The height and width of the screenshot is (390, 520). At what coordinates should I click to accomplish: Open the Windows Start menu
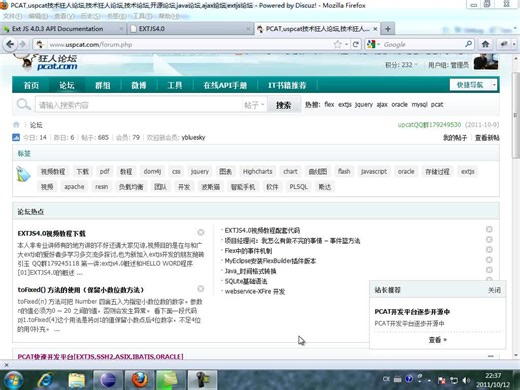[13, 380]
